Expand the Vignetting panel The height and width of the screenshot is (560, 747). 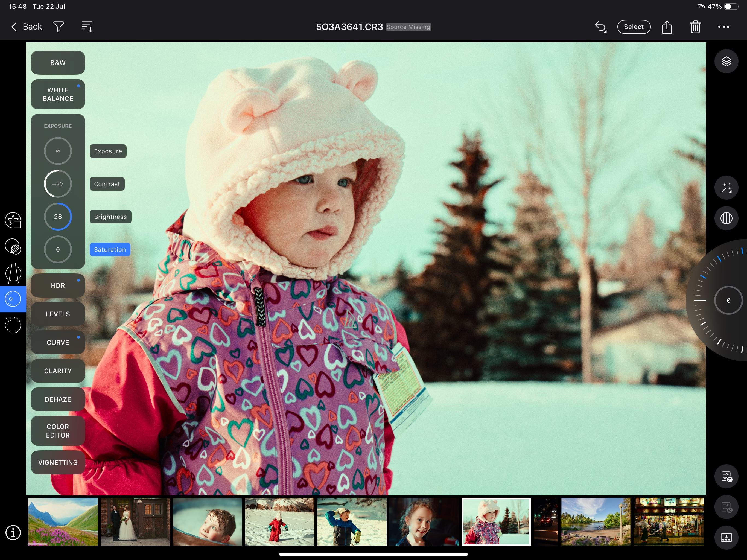(x=58, y=462)
